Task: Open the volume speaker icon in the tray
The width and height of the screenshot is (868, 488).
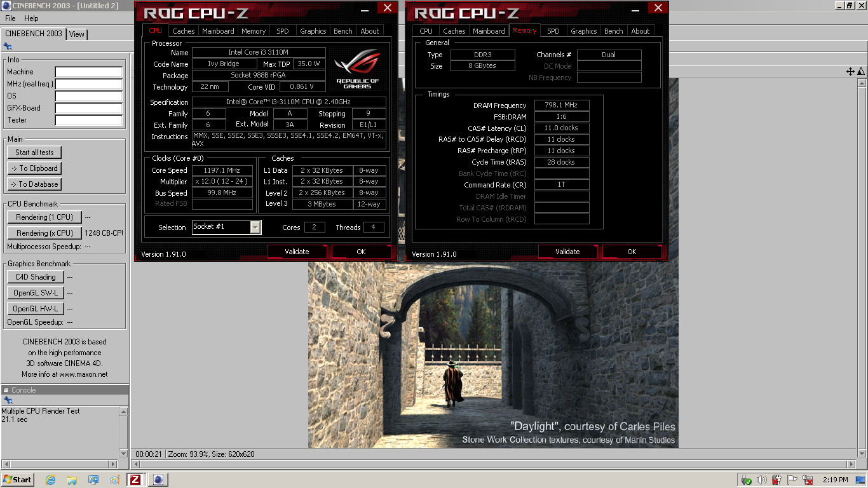Action: click(762, 480)
